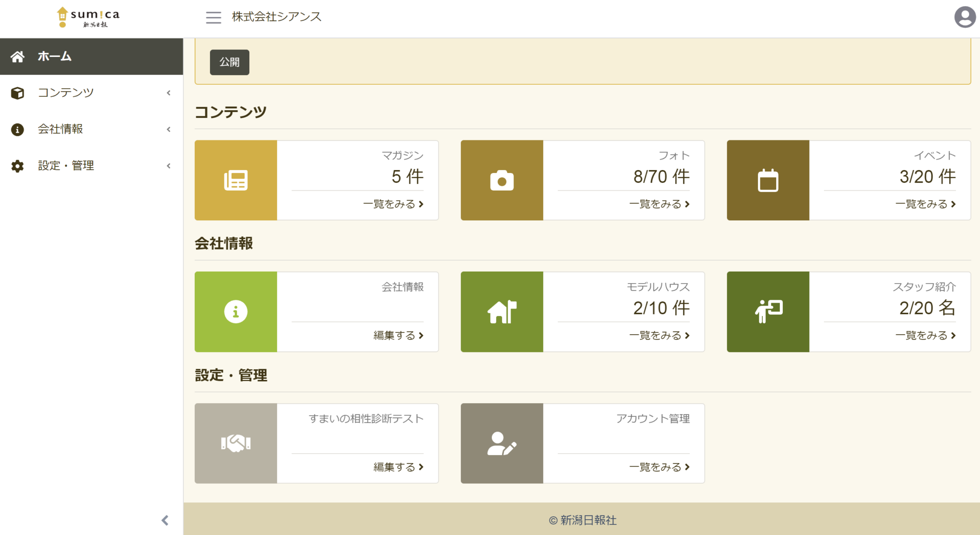Click the sumica logo
This screenshot has height=535, width=980.
coord(88,17)
